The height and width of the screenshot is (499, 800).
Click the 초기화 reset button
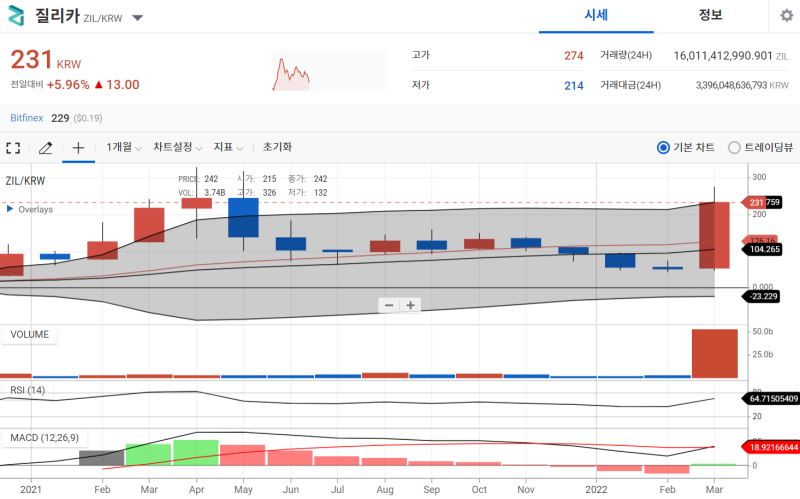[277, 147]
